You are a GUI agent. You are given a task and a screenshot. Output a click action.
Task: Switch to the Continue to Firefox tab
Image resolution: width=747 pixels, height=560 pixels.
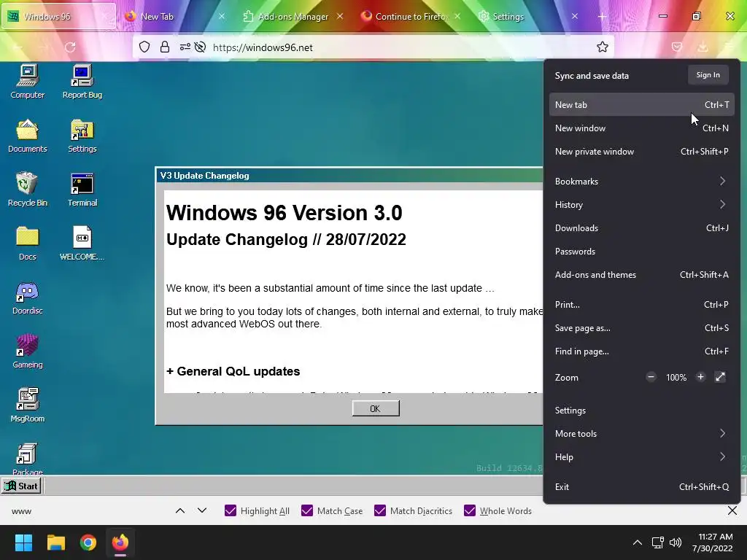tap(410, 16)
